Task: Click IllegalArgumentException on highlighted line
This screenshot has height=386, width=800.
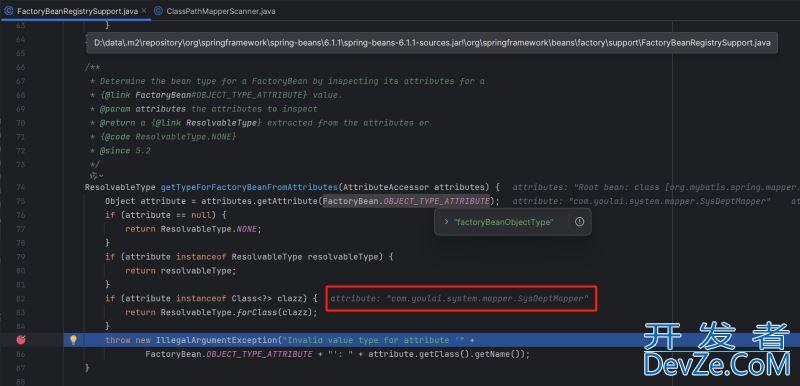Action: pyautogui.click(x=216, y=340)
